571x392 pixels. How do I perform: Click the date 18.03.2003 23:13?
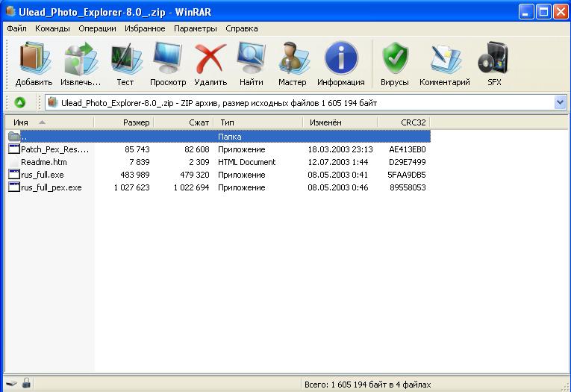pos(340,149)
